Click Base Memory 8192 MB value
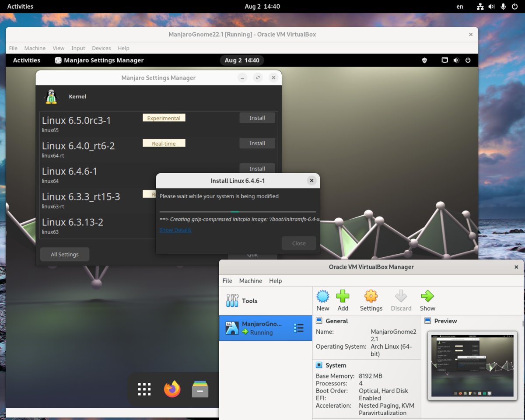Screen dimensions: 525x420 371,376
